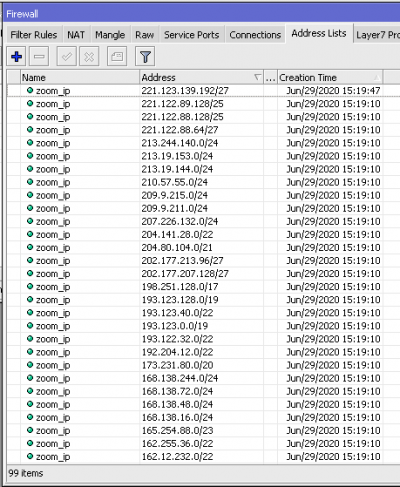Click green status dot of 221.123.139.192/27 entry

tap(30, 90)
